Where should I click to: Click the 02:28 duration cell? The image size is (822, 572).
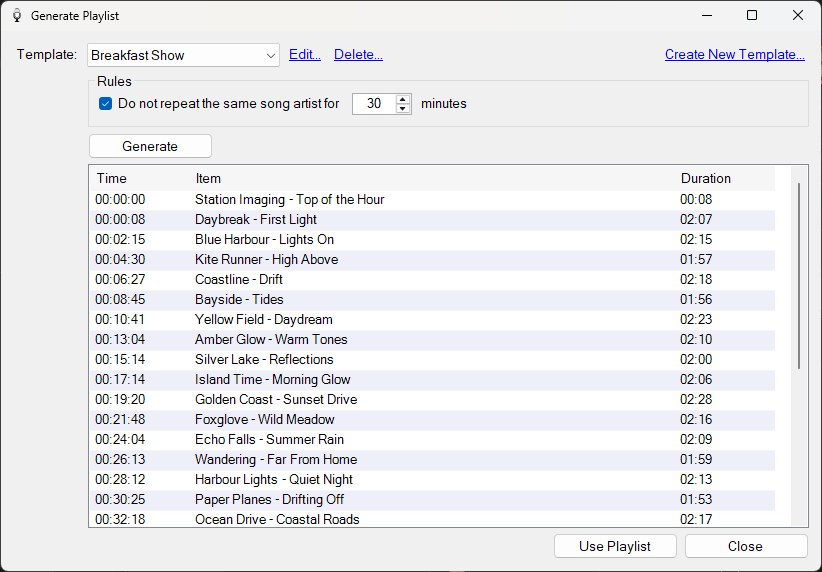click(x=696, y=400)
